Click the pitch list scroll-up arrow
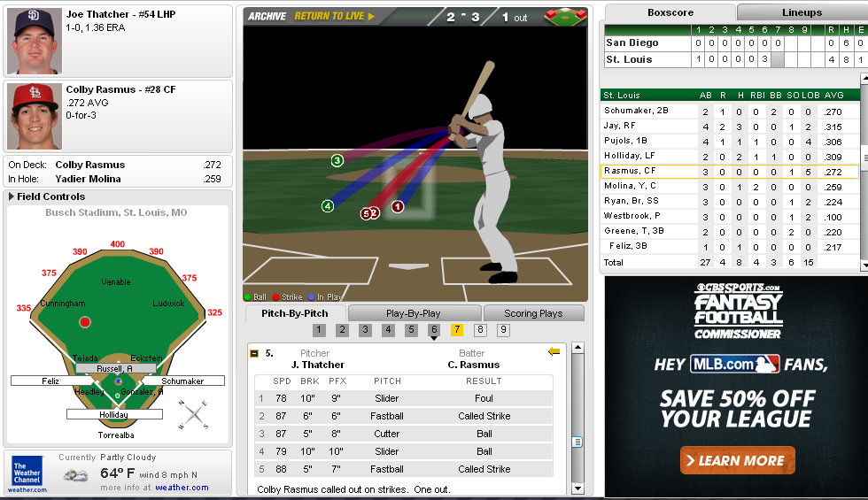868x500 pixels. pyautogui.click(x=577, y=348)
